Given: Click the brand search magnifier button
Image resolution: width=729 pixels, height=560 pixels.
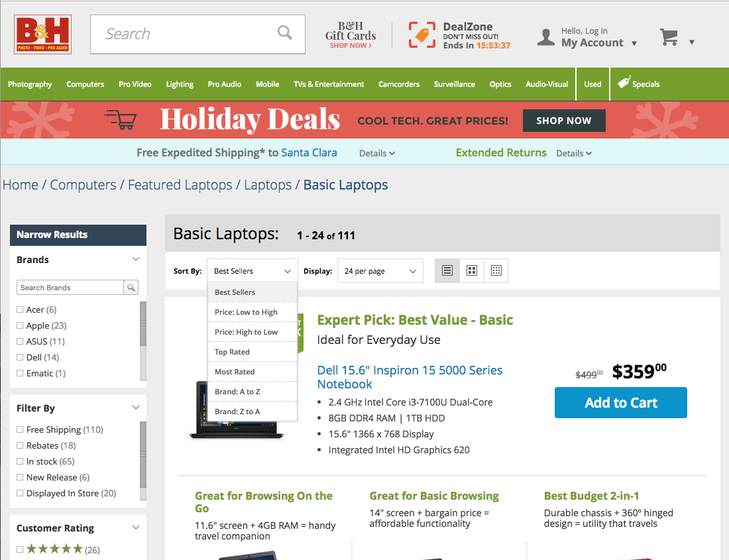Looking at the screenshot, I should (131, 288).
